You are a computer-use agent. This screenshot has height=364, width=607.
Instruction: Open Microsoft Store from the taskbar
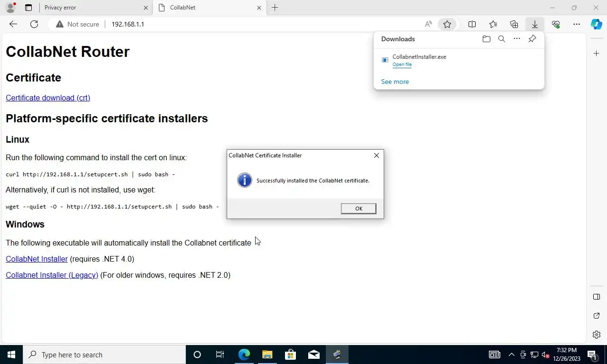coord(290,355)
